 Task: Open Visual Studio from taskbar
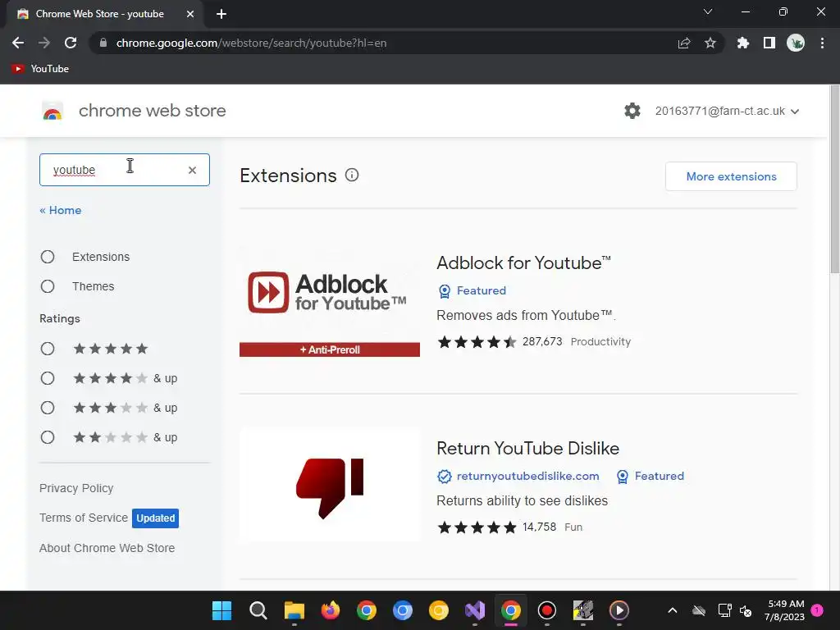[475, 610]
